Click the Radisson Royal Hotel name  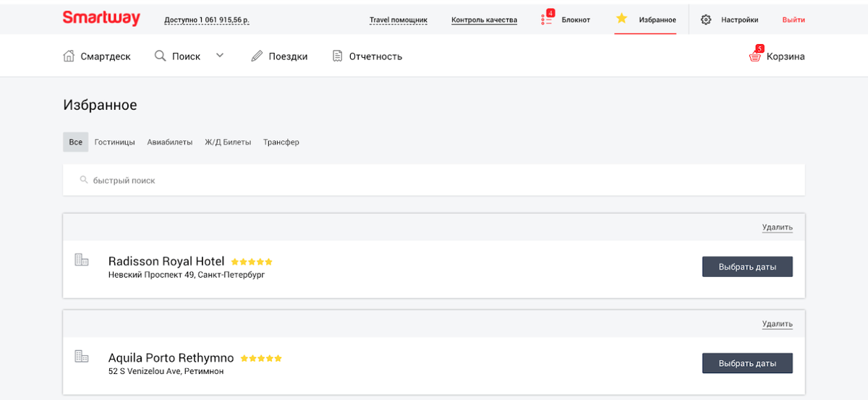(166, 261)
